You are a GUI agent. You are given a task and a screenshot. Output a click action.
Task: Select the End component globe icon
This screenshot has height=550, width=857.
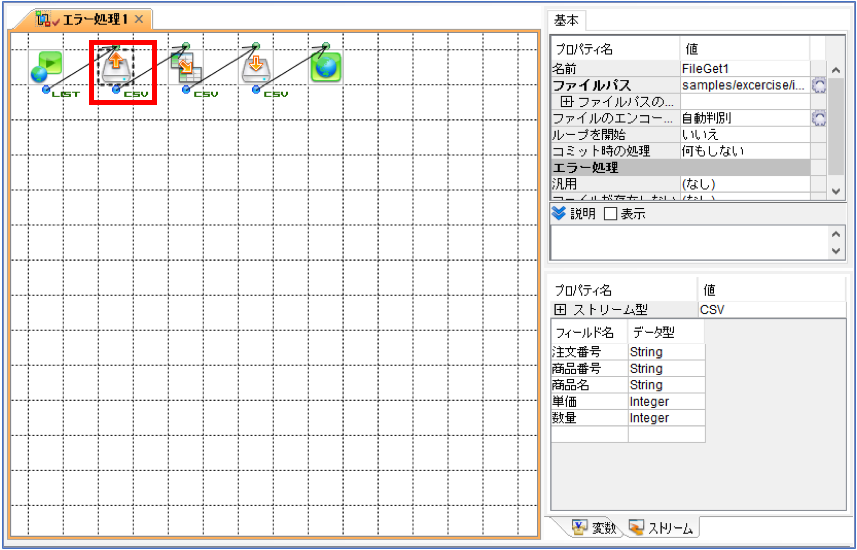tap(326, 67)
